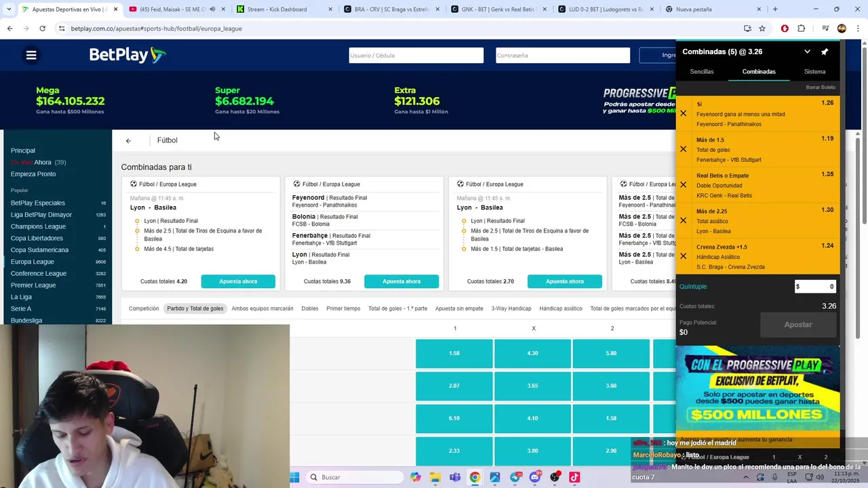868x488 pixels.
Task: Open the Sistema bet tab
Action: 814,71
